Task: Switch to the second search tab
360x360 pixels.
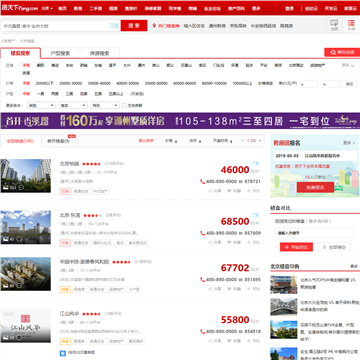Action: tap(60, 53)
